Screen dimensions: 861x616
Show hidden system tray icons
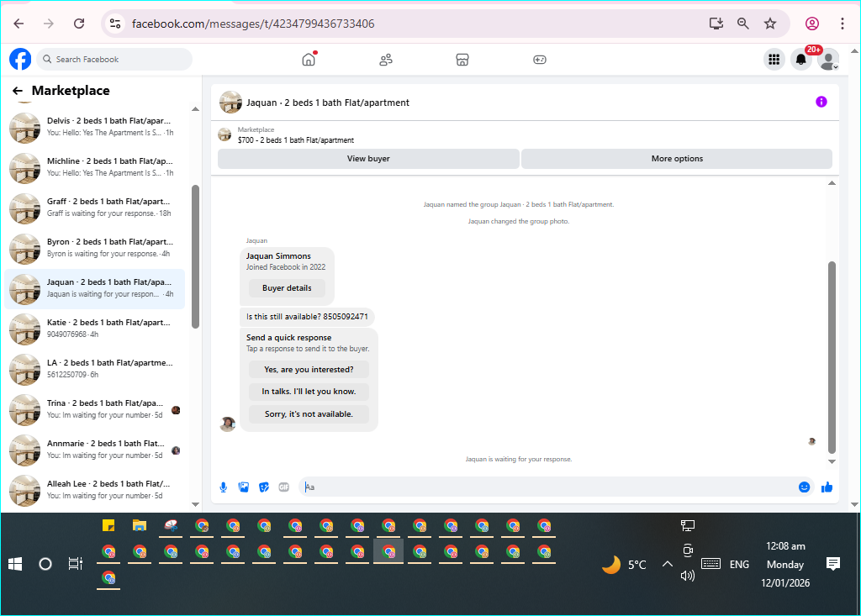coord(667,564)
